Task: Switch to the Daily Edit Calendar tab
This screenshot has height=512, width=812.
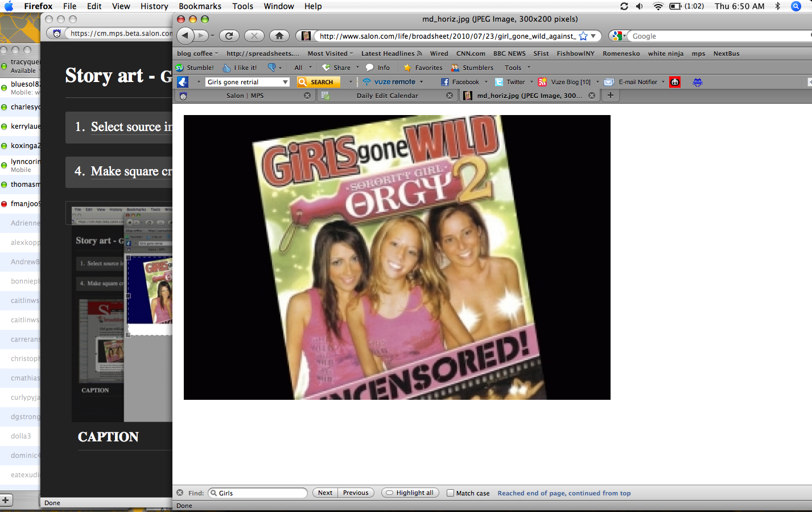Action: (388, 95)
